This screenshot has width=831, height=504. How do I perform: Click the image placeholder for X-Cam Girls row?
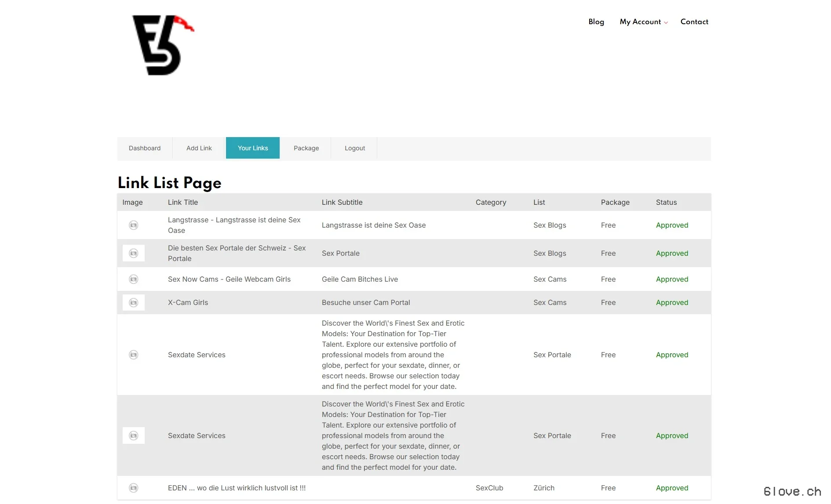click(134, 302)
